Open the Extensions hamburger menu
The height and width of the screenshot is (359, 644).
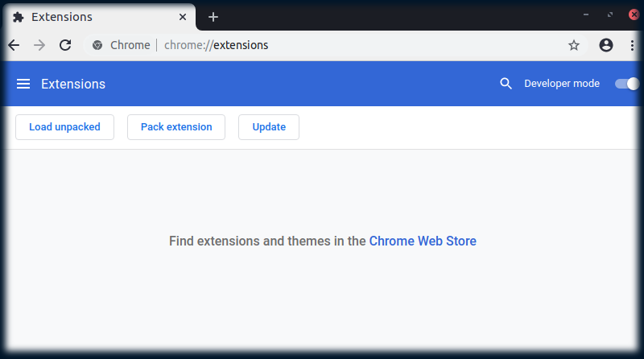[23, 84]
